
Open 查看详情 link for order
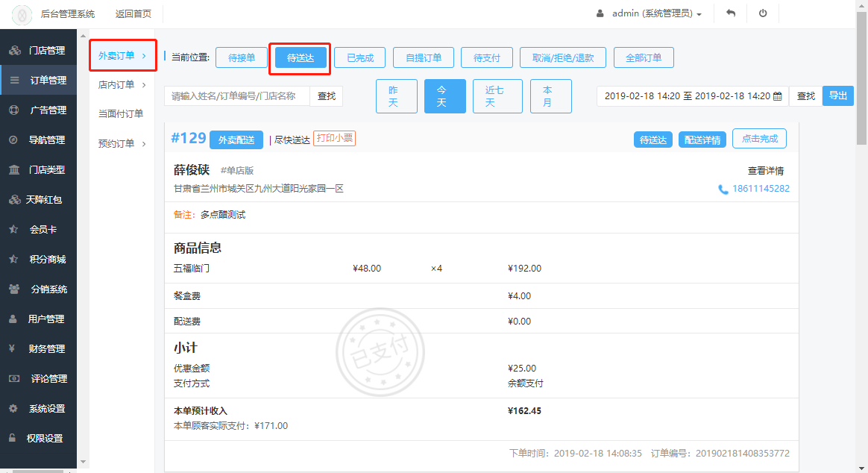766,171
